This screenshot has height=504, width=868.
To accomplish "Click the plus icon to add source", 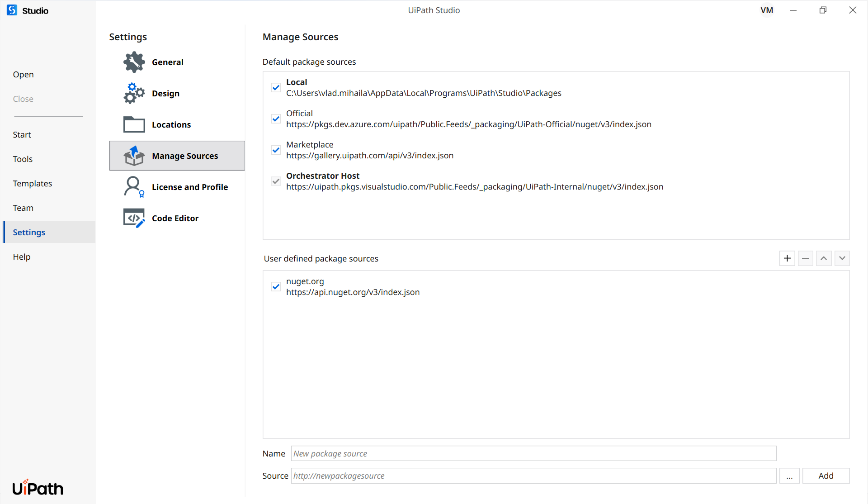I will [x=787, y=258].
